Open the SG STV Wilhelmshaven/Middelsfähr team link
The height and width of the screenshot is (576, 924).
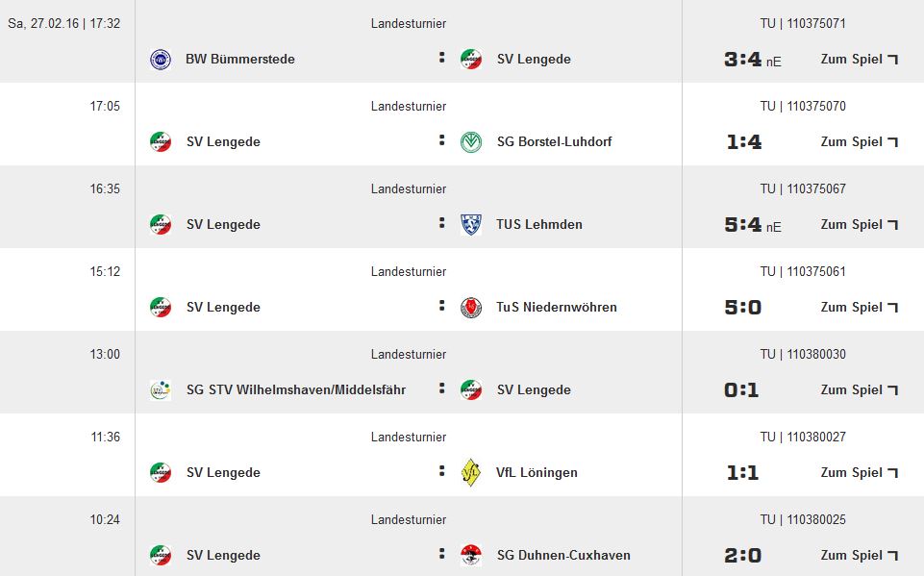(296, 390)
